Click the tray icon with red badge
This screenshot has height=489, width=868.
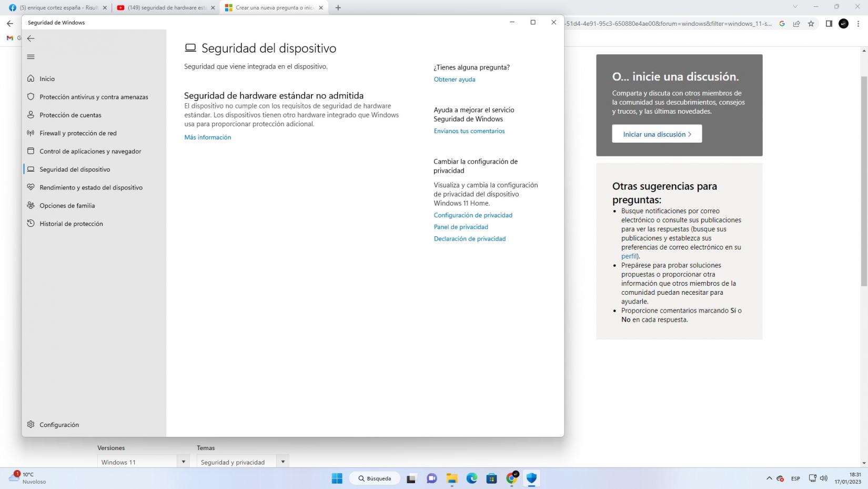tap(780, 478)
